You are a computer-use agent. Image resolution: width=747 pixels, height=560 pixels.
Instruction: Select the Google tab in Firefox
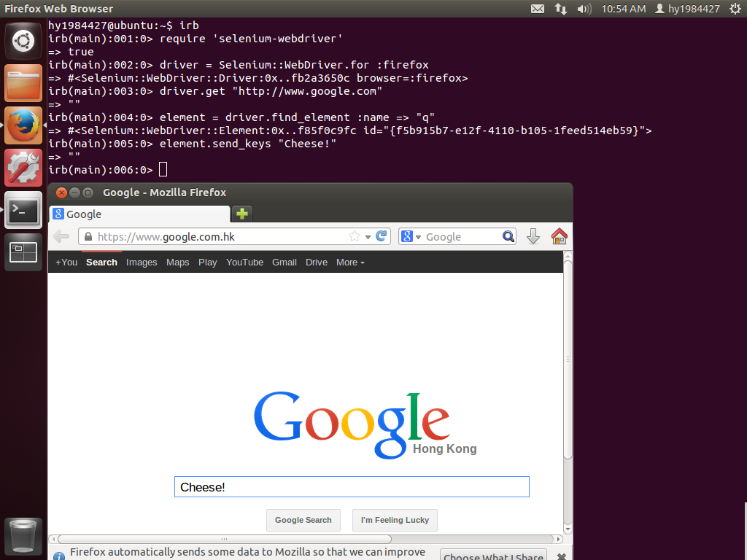coord(139,214)
